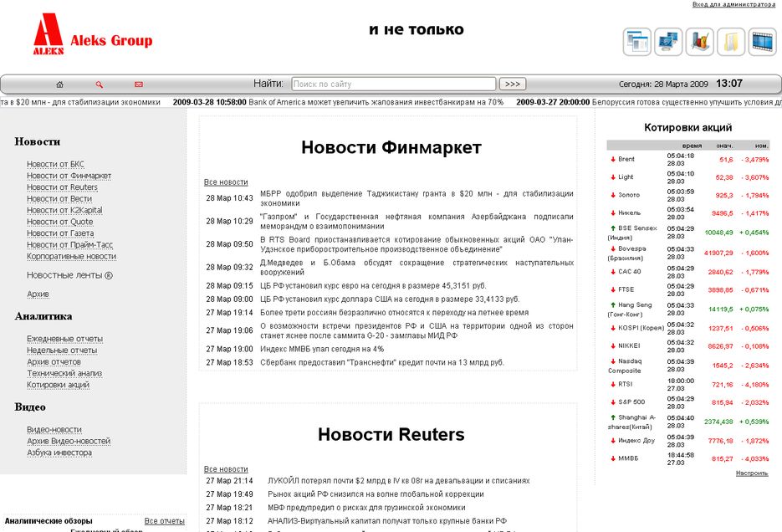Screen dimensions: 782x532
Task: Open the yellow folder icon
Action: [x=731, y=41]
